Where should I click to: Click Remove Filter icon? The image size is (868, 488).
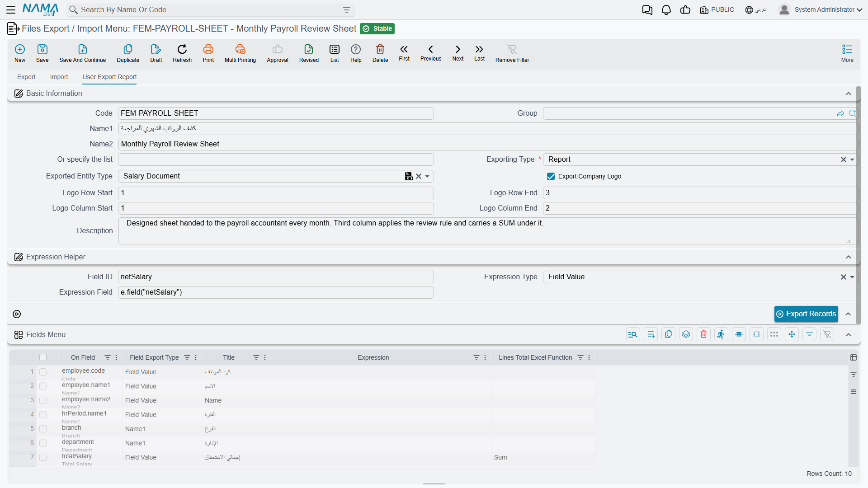coord(512,49)
